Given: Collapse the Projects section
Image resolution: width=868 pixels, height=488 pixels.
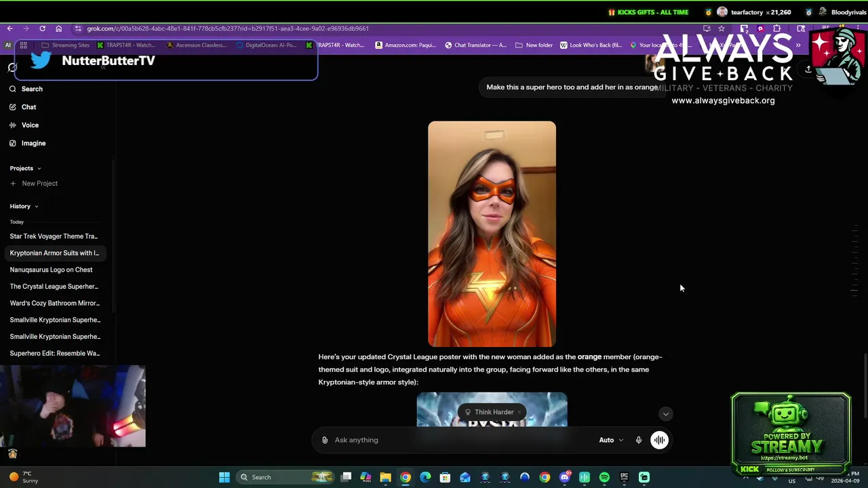Looking at the screenshot, I should [x=26, y=168].
